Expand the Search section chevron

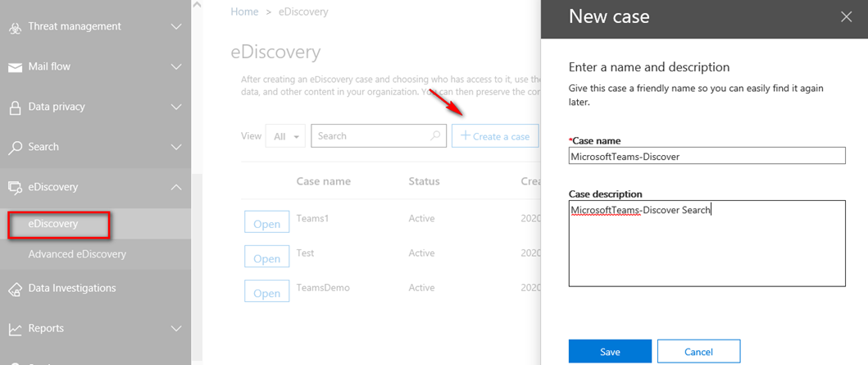[x=176, y=148]
